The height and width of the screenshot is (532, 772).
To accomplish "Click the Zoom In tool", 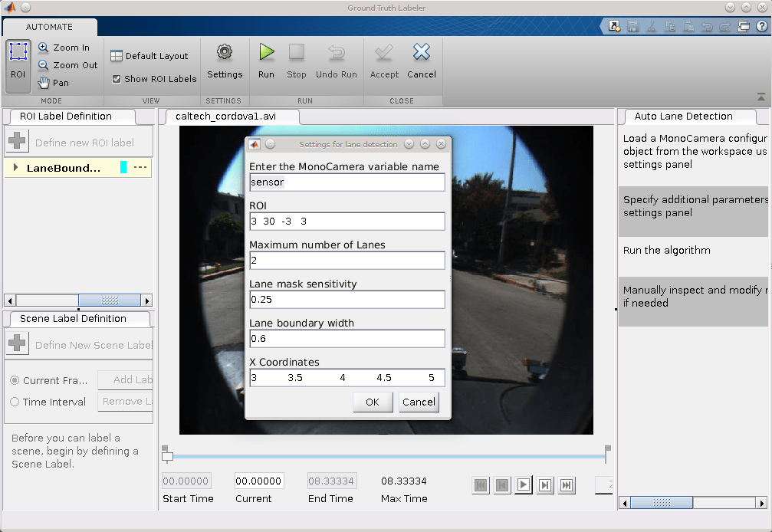I will point(64,48).
